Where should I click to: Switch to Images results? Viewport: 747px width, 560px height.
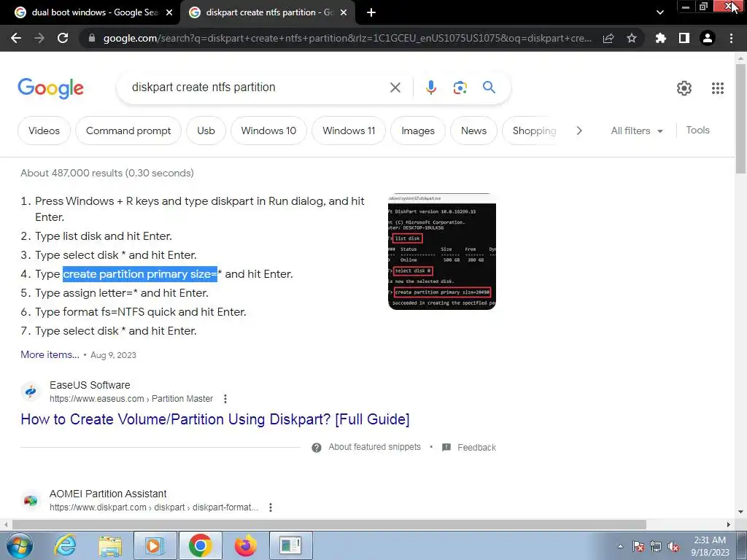[x=418, y=131]
